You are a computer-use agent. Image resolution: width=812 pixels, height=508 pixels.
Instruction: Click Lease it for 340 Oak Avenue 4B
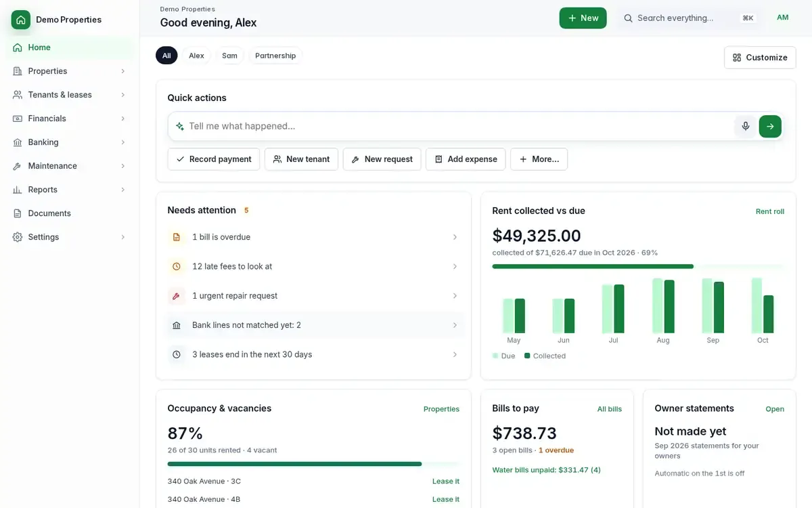click(x=446, y=499)
